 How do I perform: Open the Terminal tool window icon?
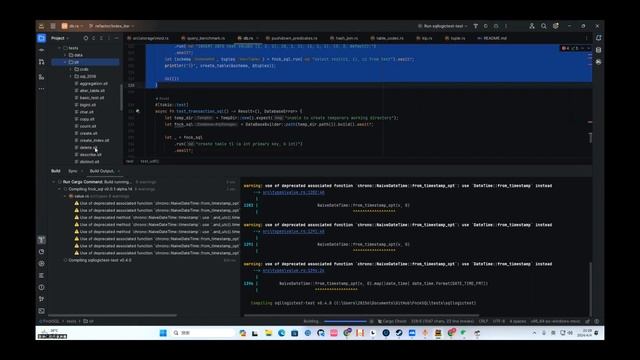(41, 311)
